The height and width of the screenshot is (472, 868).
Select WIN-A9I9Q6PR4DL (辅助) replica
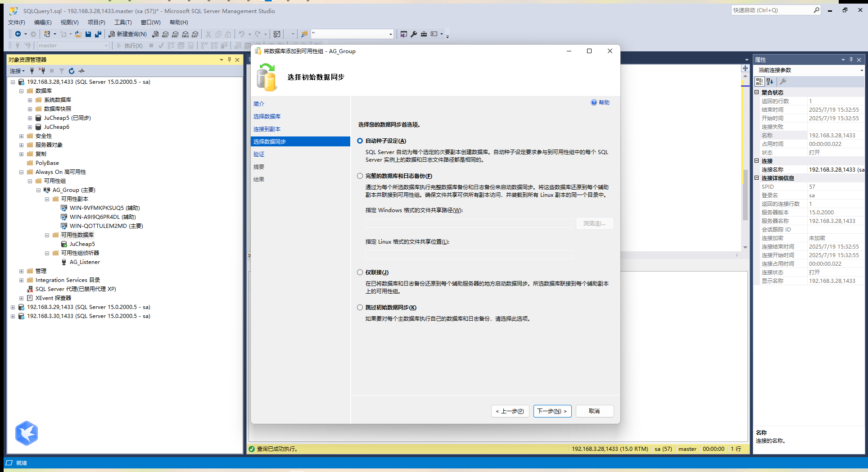(x=103, y=217)
